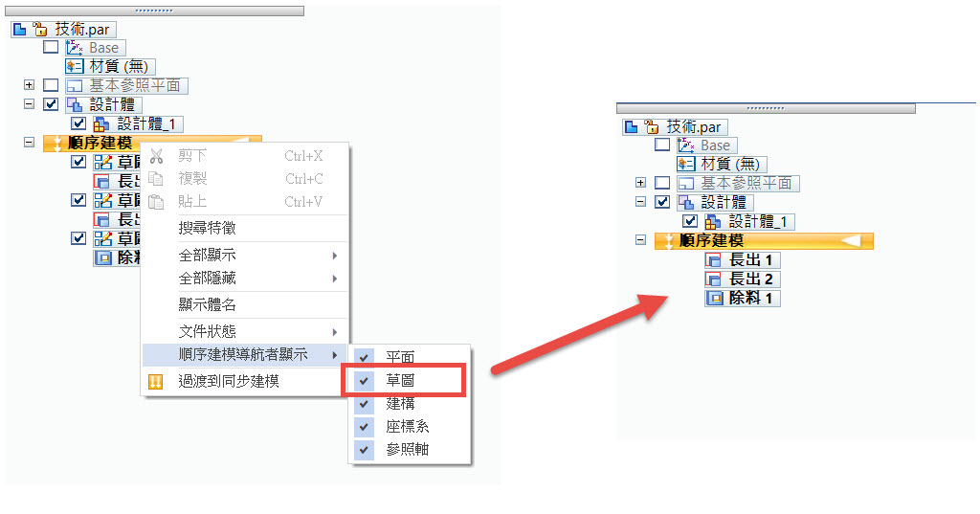The image size is (980, 514).
Task: Select 剪下 in context menu
Action: [x=244, y=156]
